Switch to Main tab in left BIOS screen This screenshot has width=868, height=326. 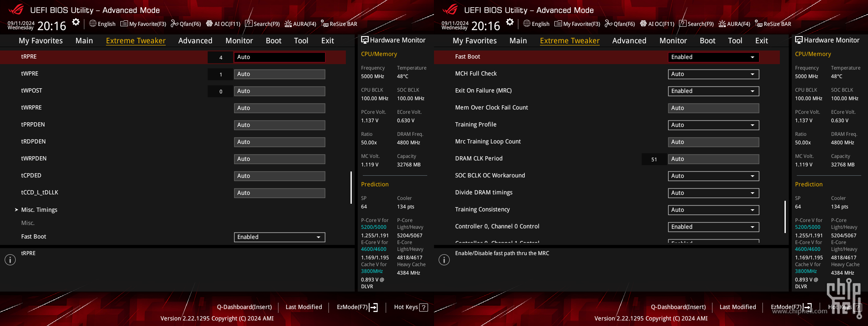click(x=84, y=41)
